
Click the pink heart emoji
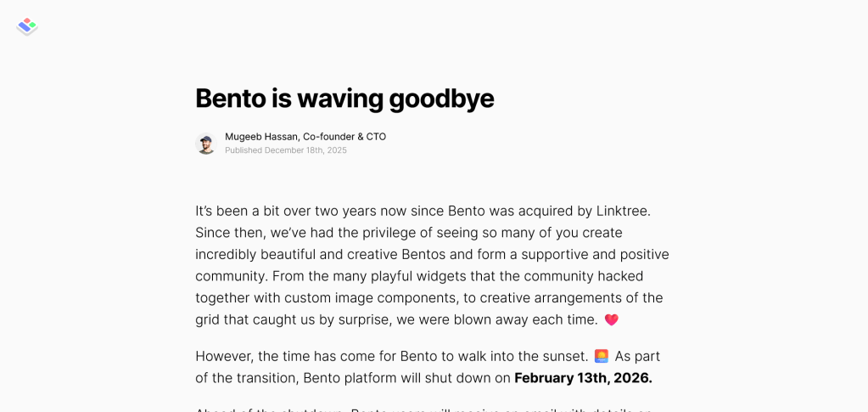pyautogui.click(x=611, y=320)
